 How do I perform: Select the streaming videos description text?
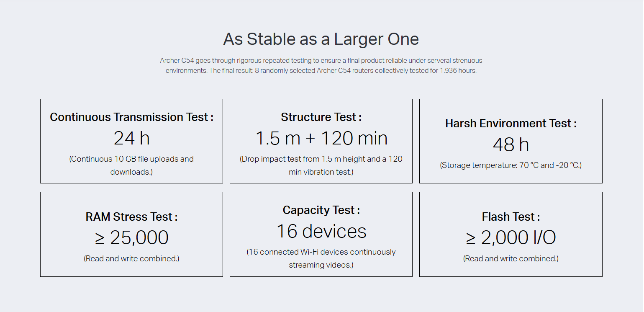[321, 258]
